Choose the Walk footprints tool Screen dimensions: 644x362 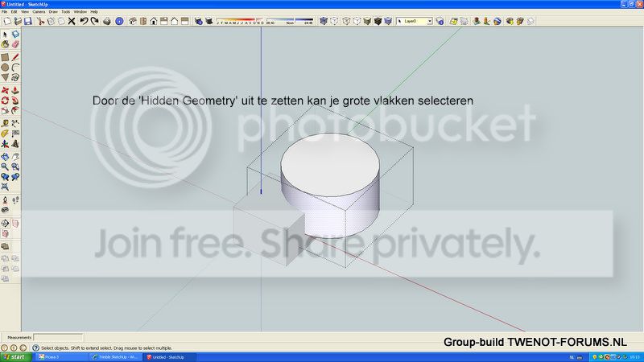tap(15, 200)
